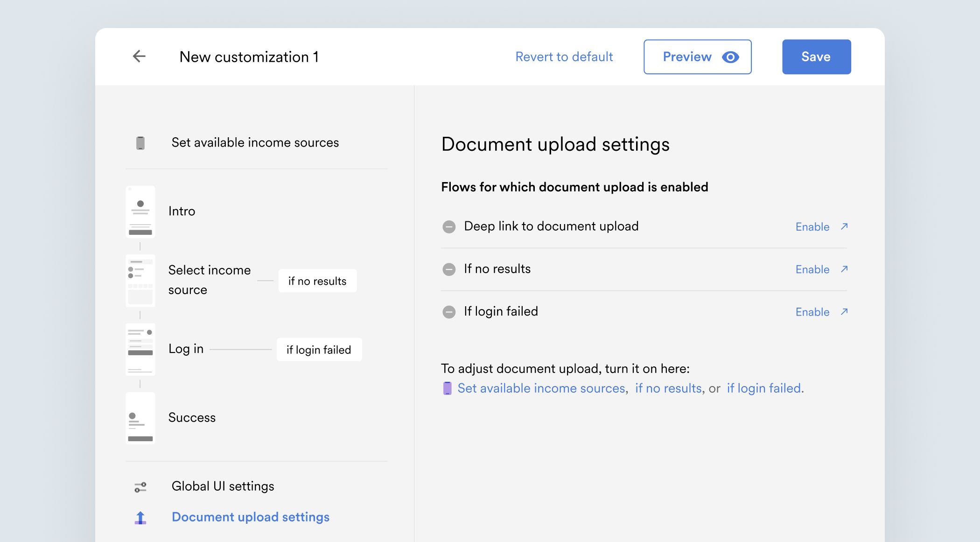Select the Intro step thumbnail
The height and width of the screenshot is (542, 980).
(x=140, y=212)
